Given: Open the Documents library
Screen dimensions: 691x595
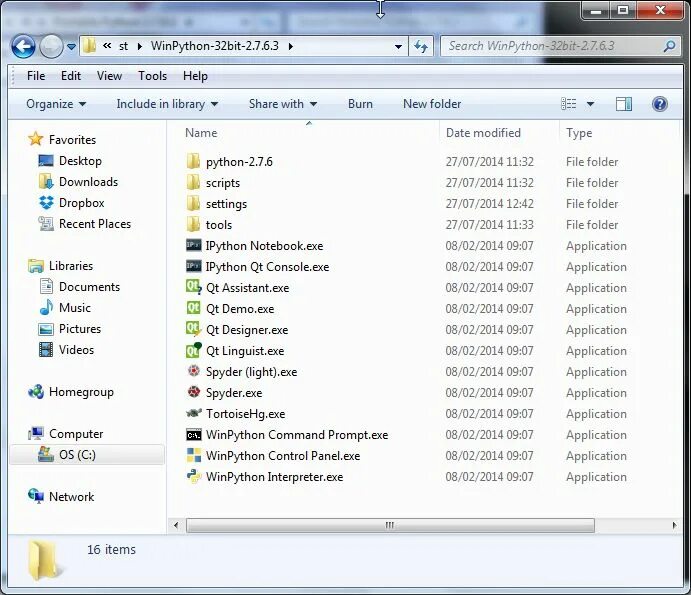Looking at the screenshot, I should 89,287.
